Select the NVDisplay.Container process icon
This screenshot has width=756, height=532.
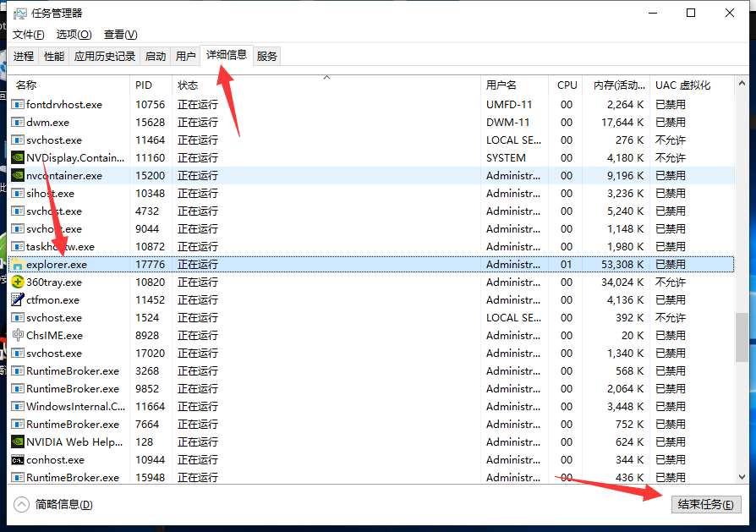18,158
